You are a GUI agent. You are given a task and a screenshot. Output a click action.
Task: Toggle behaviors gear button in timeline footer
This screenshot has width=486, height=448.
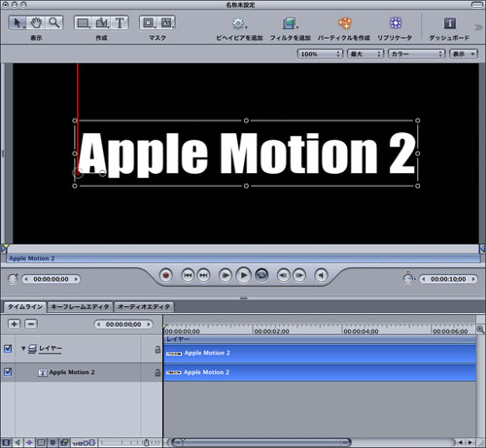pyautogui.click(x=52, y=442)
